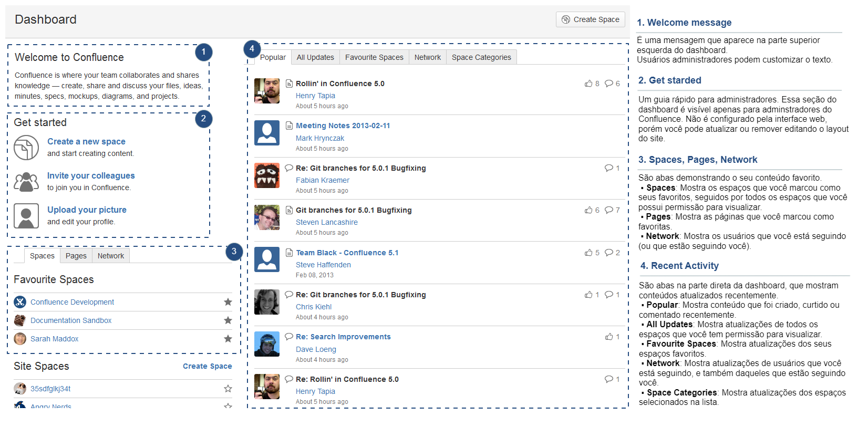Viewport: 868px width, 427px height.
Task: Unfavourite Confluence Development with its star
Action: [228, 302]
